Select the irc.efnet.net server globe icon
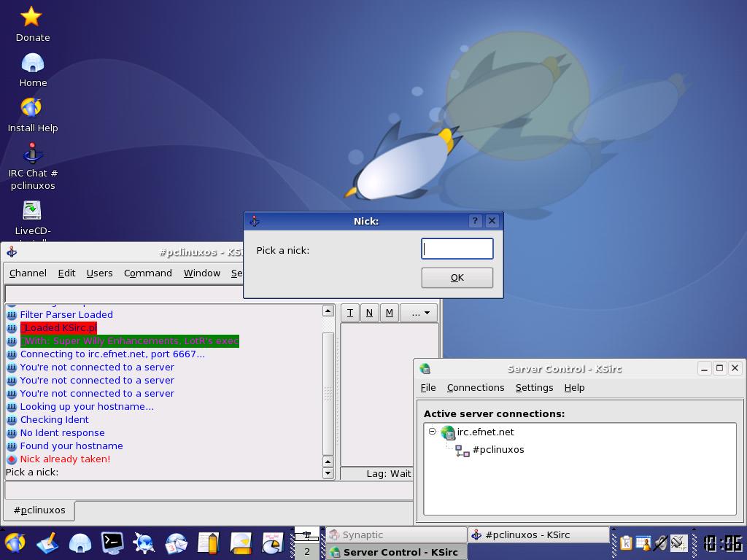This screenshot has width=747, height=560. coord(448,432)
